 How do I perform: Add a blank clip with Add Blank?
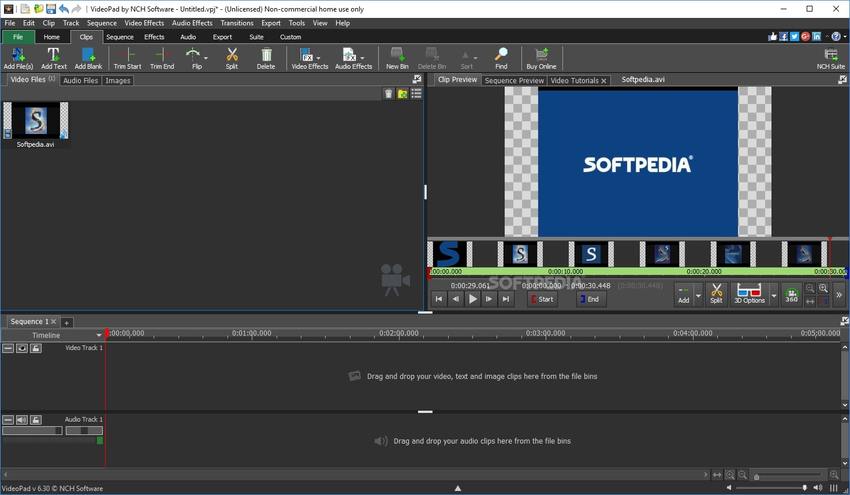88,58
